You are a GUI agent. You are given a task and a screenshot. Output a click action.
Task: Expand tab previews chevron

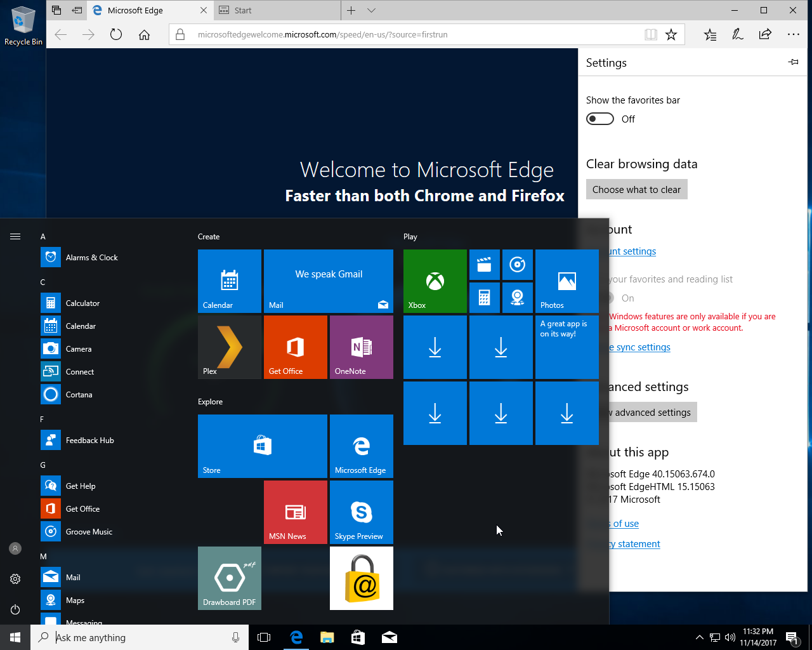372,10
